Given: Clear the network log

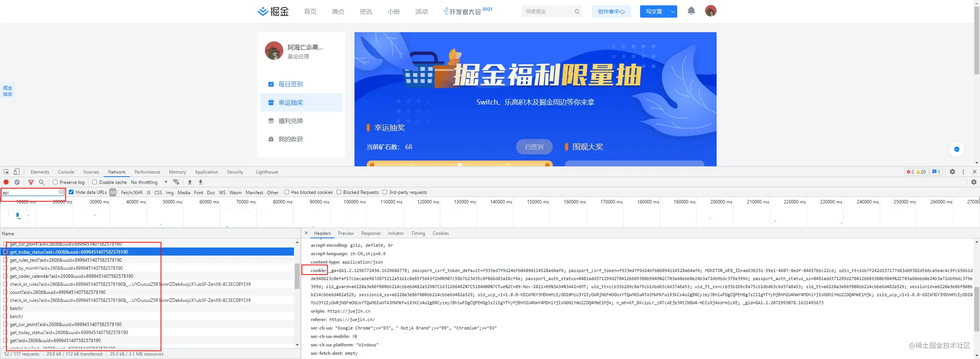Looking at the screenshot, I should tap(17, 182).
